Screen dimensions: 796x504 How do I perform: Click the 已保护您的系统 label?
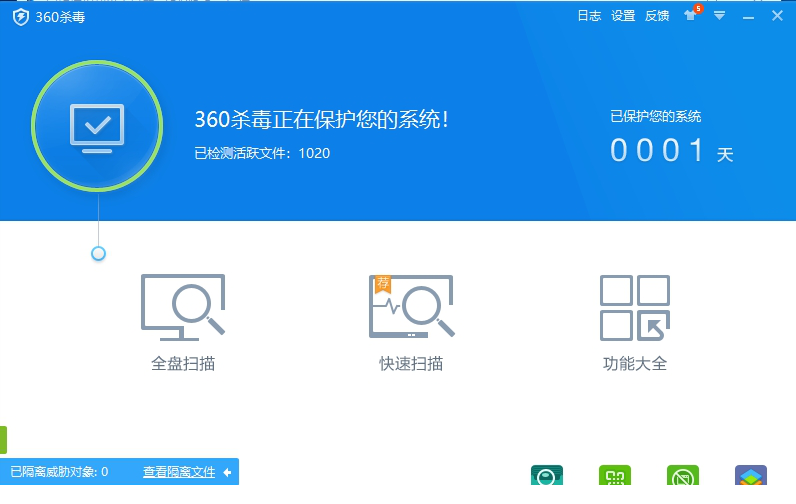[x=655, y=117]
